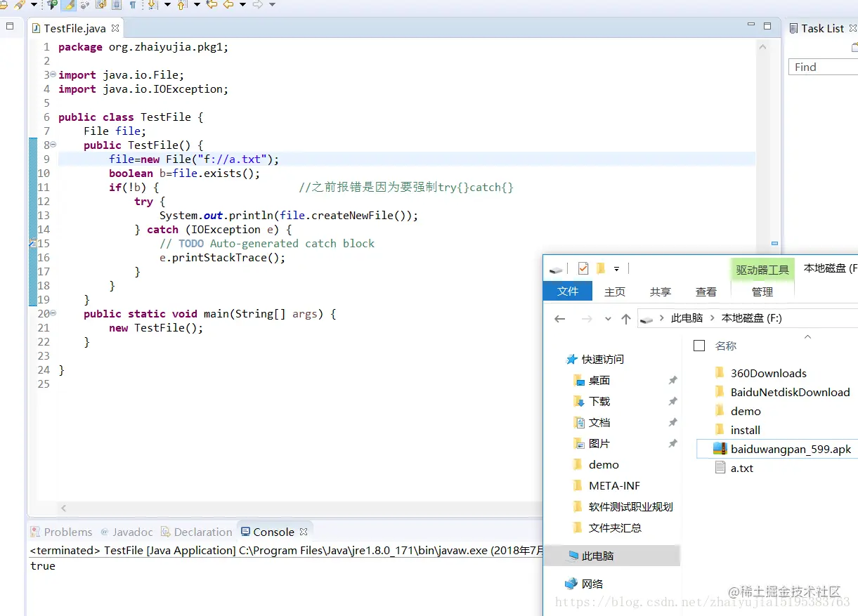
Task: Click 网络 in the navigation pane
Action: point(592,584)
